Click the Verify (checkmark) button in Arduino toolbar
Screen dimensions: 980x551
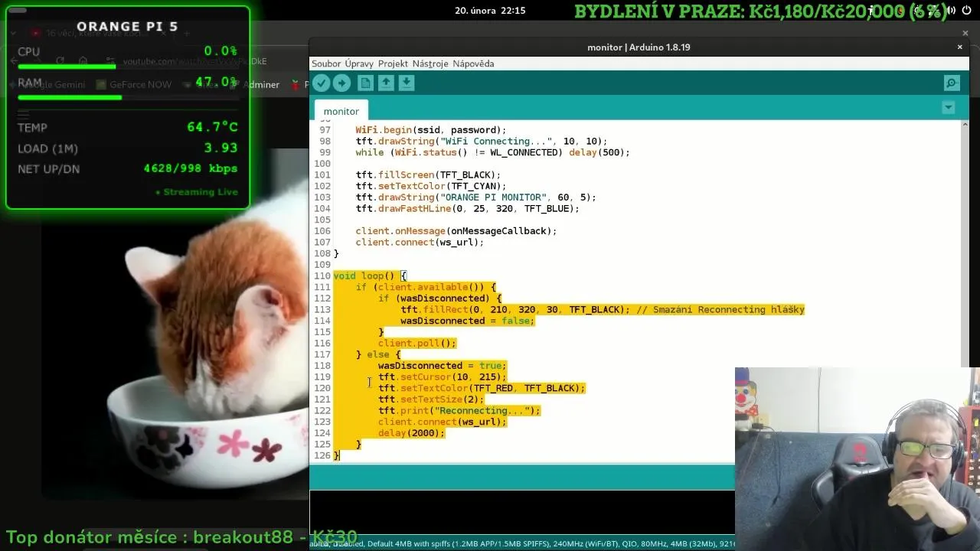pos(322,83)
